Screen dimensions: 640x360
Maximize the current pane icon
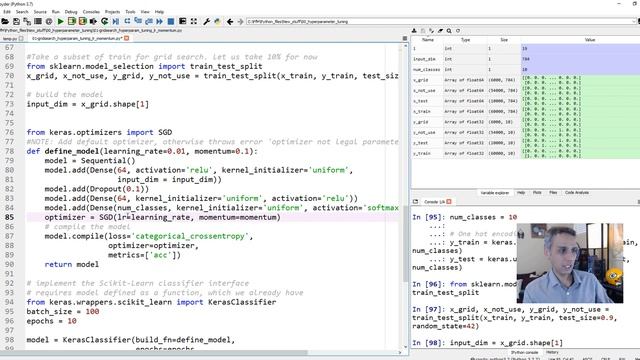182,21
